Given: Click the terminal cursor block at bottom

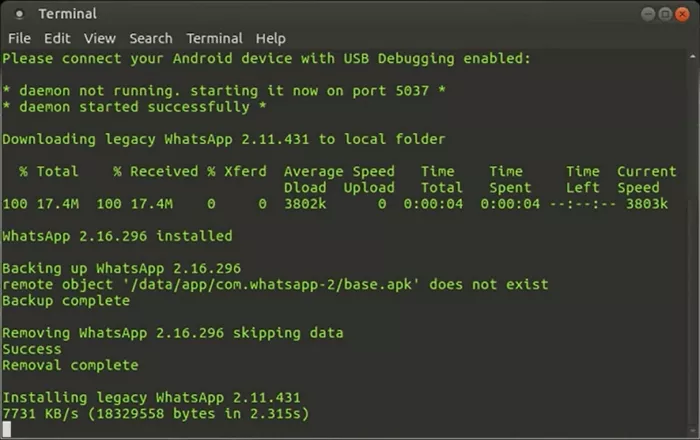Looking at the screenshot, I should 7,430.
